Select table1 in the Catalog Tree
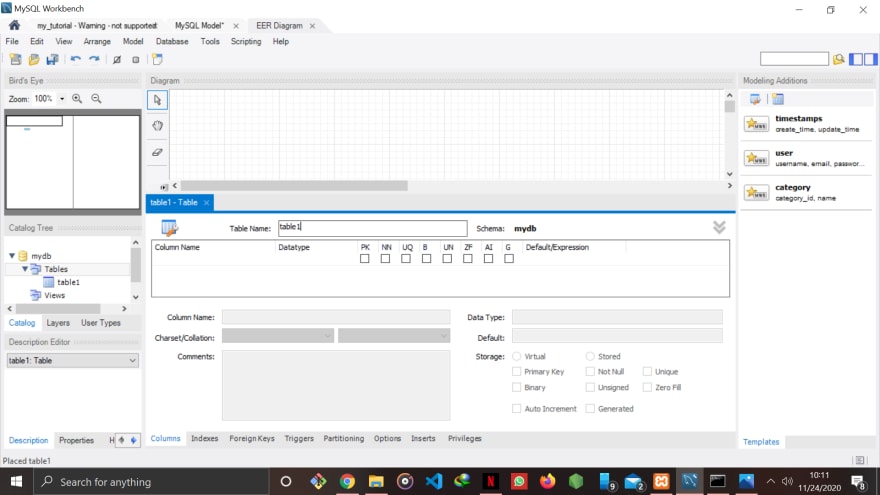Image resolution: width=880 pixels, height=495 pixels. pyautogui.click(x=68, y=282)
